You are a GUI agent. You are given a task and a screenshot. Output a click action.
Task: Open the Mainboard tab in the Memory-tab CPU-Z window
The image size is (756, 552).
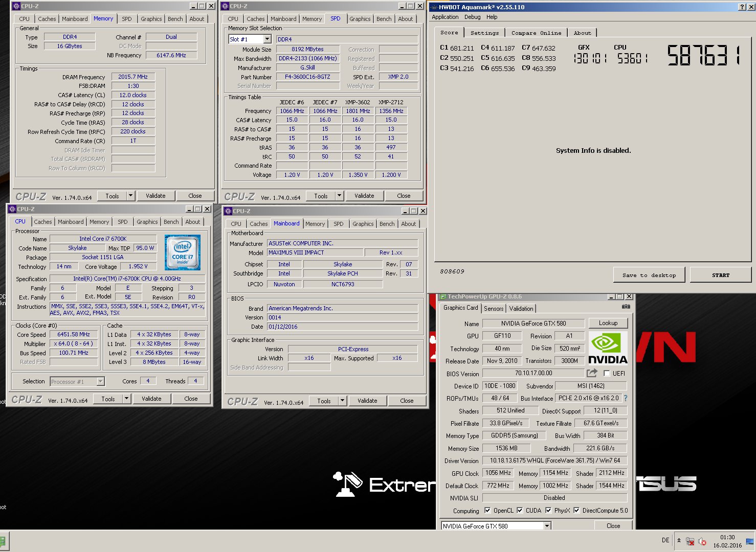click(x=75, y=19)
